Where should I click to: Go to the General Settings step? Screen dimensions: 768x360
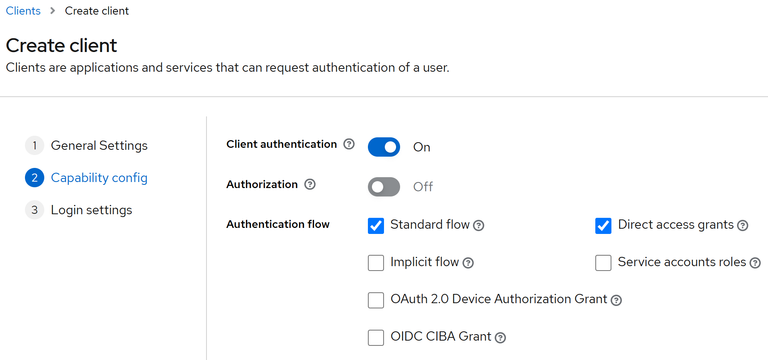86,145
